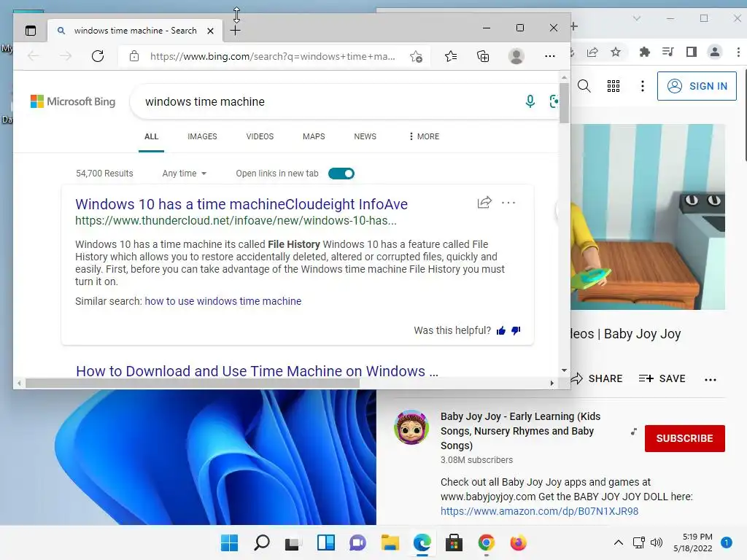Click the red SUBSCRIBE button

point(684,438)
